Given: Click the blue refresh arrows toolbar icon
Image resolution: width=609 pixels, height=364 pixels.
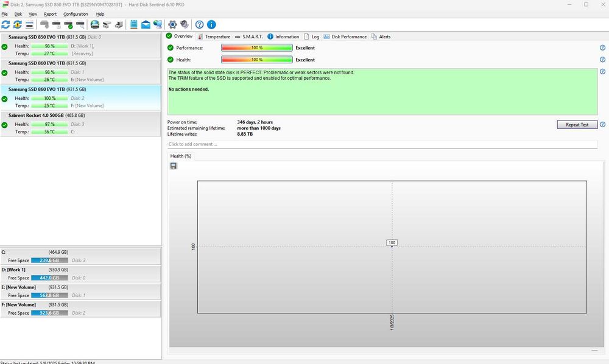Looking at the screenshot, I should pos(5,24).
